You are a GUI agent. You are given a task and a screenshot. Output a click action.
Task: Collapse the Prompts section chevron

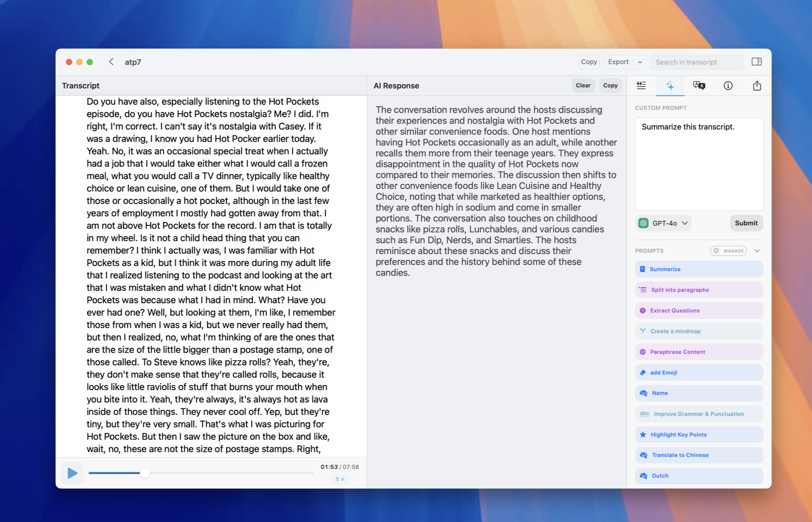click(x=757, y=251)
